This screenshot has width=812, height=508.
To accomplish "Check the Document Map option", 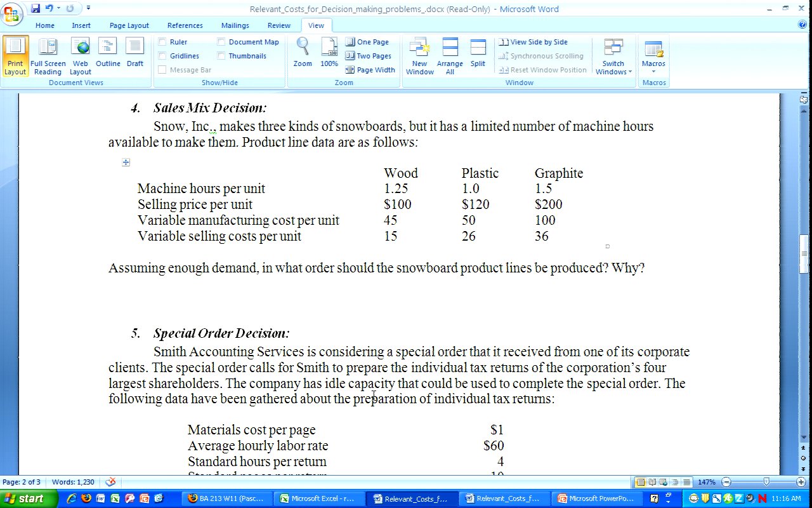I will 221,42.
